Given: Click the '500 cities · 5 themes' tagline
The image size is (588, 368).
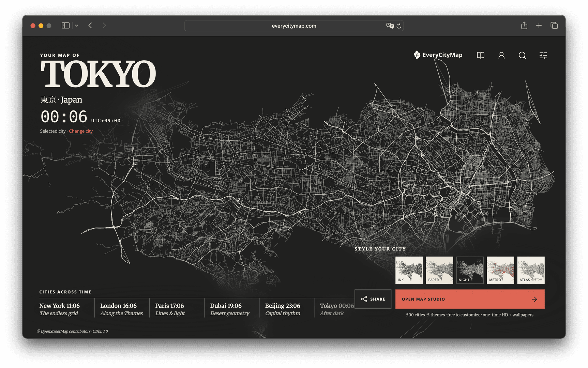Looking at the screenshot, I should [x=470, y=315].
